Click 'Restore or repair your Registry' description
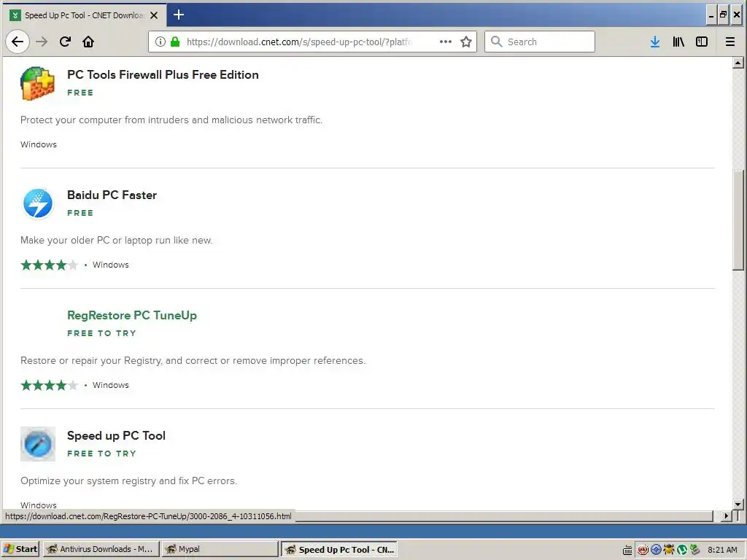This screenshot has width=747, height=560. pos(193,360)
